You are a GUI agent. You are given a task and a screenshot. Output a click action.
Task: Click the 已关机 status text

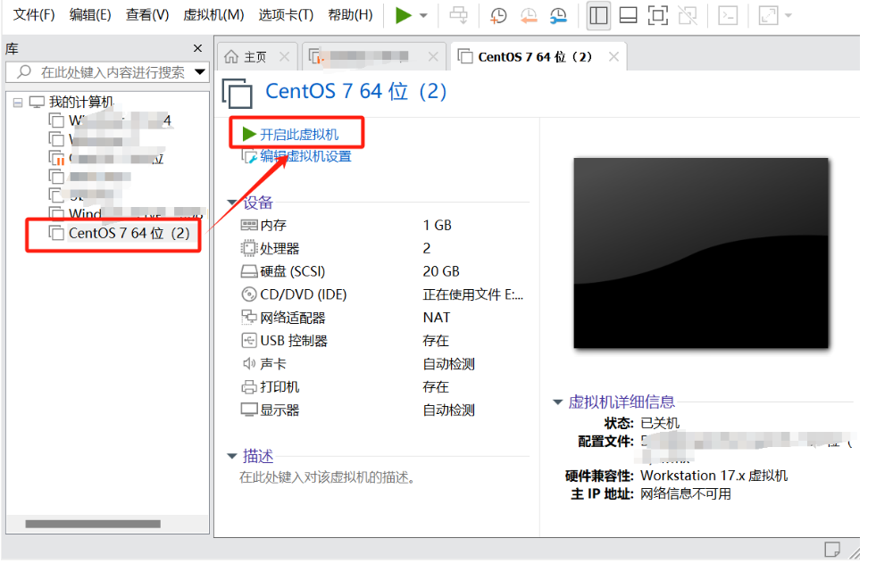[660, 423]
